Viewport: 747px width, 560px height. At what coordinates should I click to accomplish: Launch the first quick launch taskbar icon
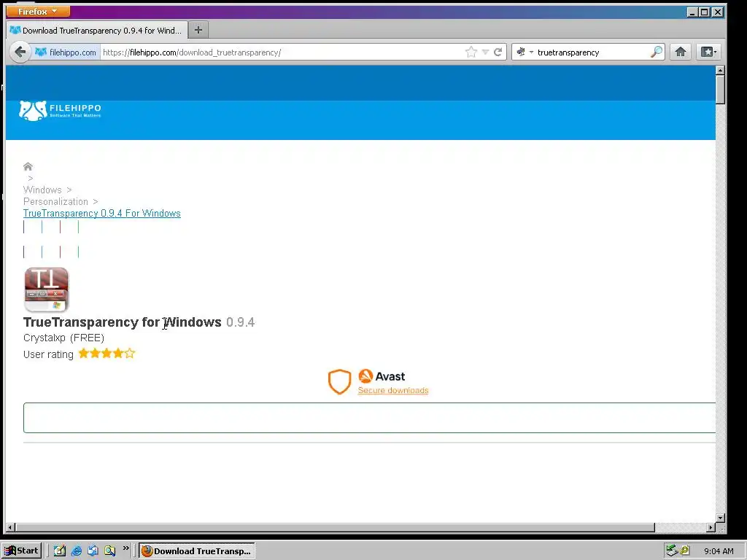coord(60,551)
